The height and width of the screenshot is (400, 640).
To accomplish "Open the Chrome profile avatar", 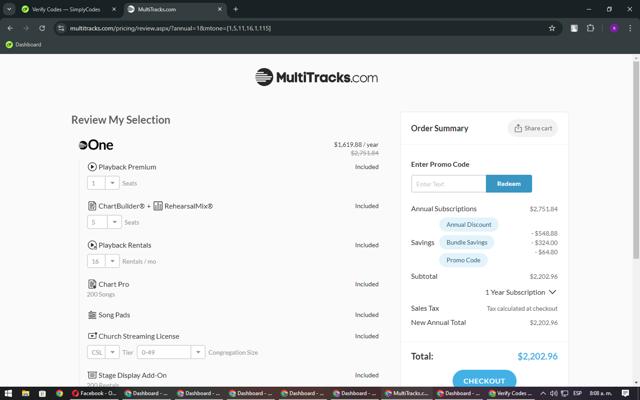I will pyautogui.click(x=614, y=28).
